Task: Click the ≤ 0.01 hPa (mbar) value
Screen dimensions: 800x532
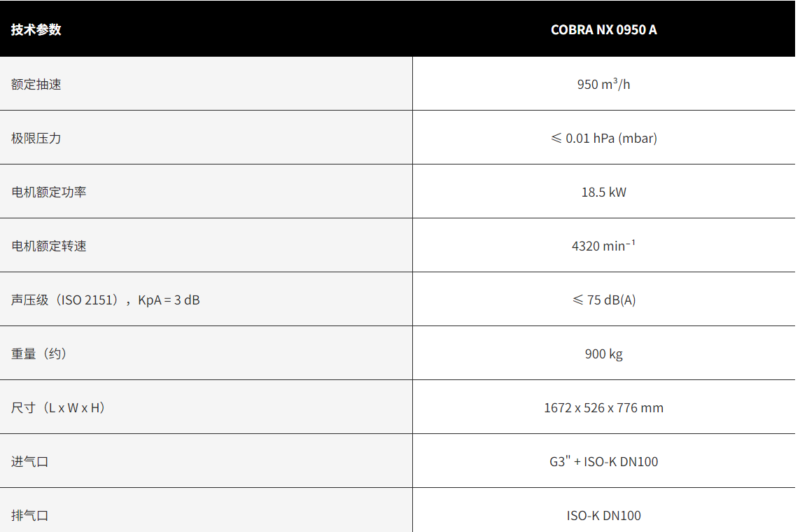Action: [x=603, y=138]
